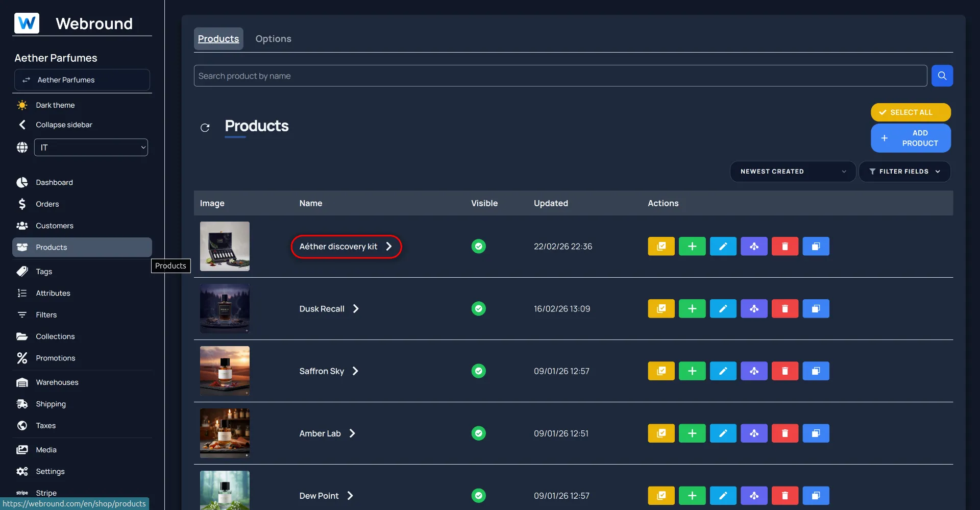The image size is (980, 510).
Task: Click the blue search magnifier button
Action: pyautogui.click(x=942, y=76)
